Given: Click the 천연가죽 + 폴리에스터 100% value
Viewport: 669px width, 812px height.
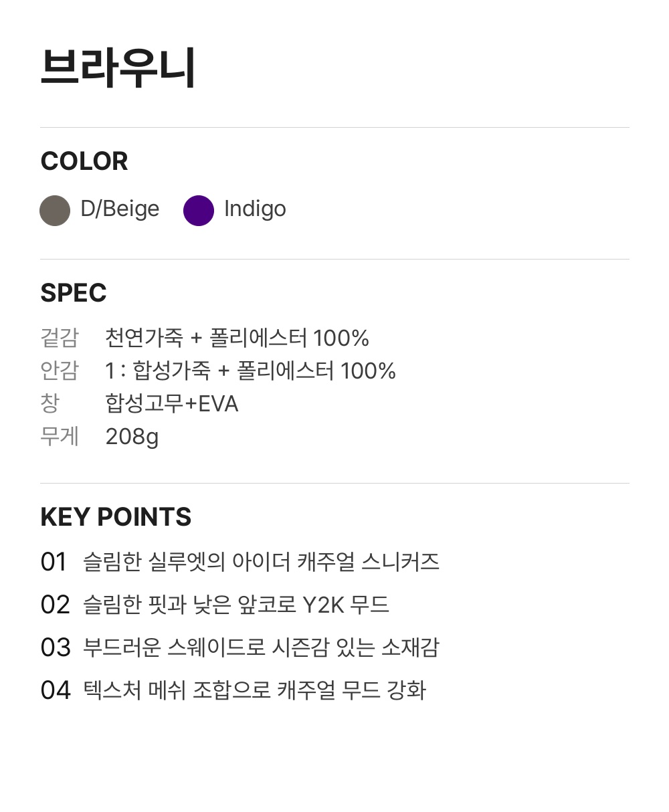Looking at the screenshot, I should coord(237,338).
